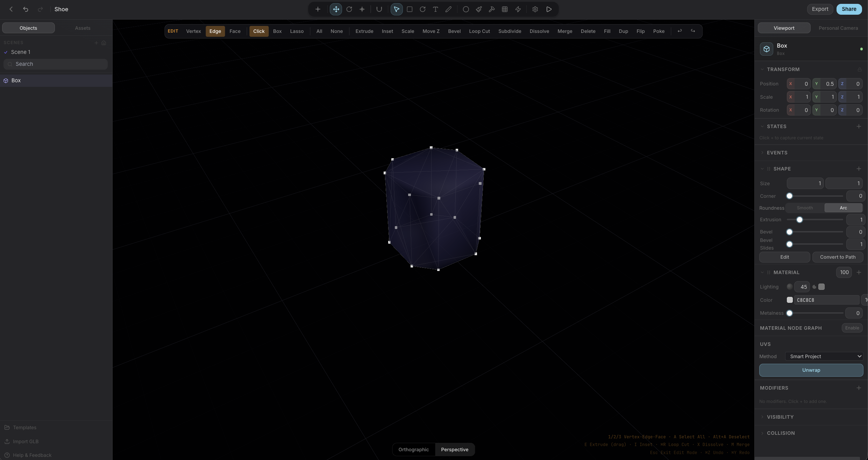Viewport: 868px width, 460px height.
Task: Open the grid tool icon
Action: point(505,9)
